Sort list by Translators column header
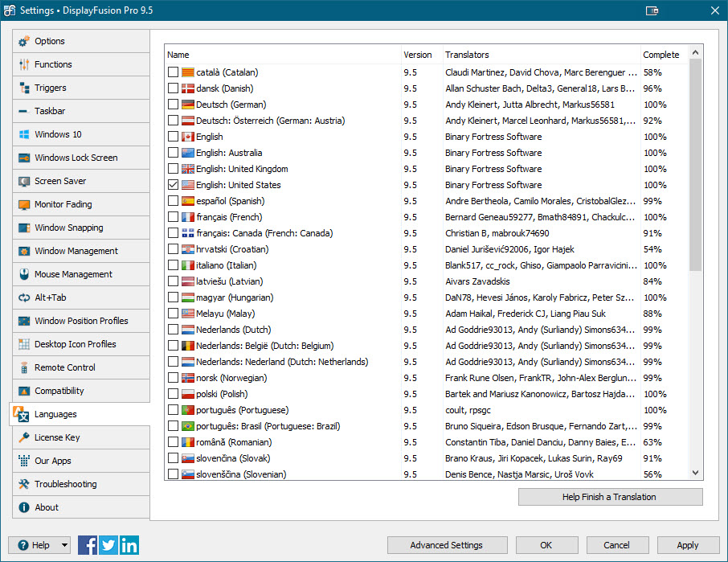This screenshot has height=562, width=728. point(542,55)
